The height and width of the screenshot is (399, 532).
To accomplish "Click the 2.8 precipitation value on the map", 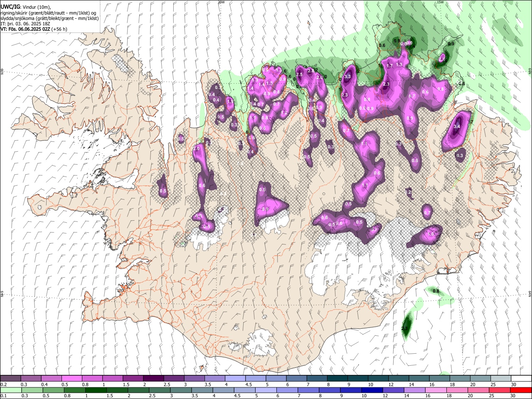I will click(x=310, y=71).
